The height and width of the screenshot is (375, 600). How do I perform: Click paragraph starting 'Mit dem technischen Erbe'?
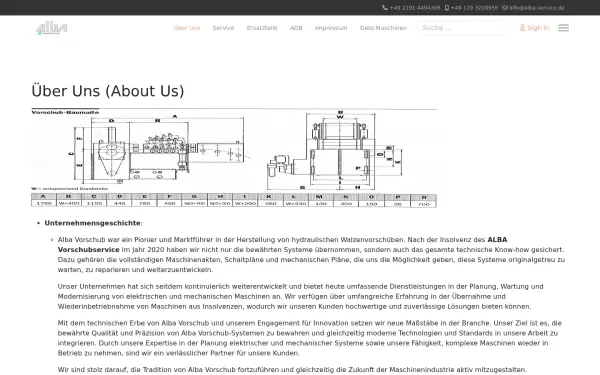pyautogui.click(x=310, y=338)
